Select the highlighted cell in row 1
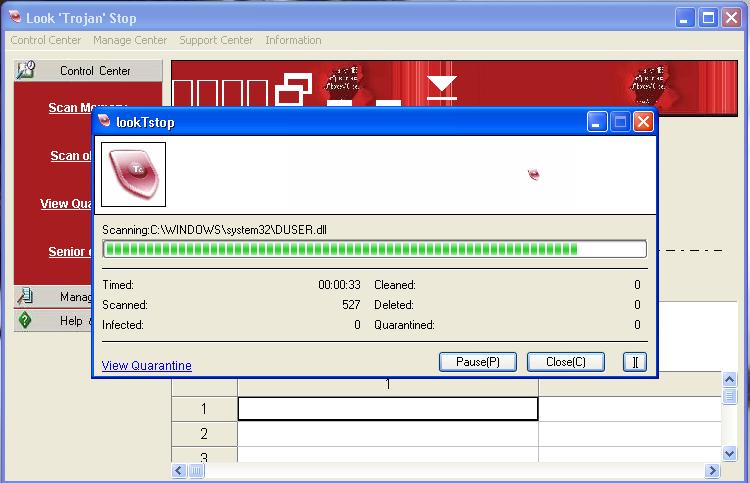Image resolution: width=750 pixels, height=483 pixels. coord(388,409)
